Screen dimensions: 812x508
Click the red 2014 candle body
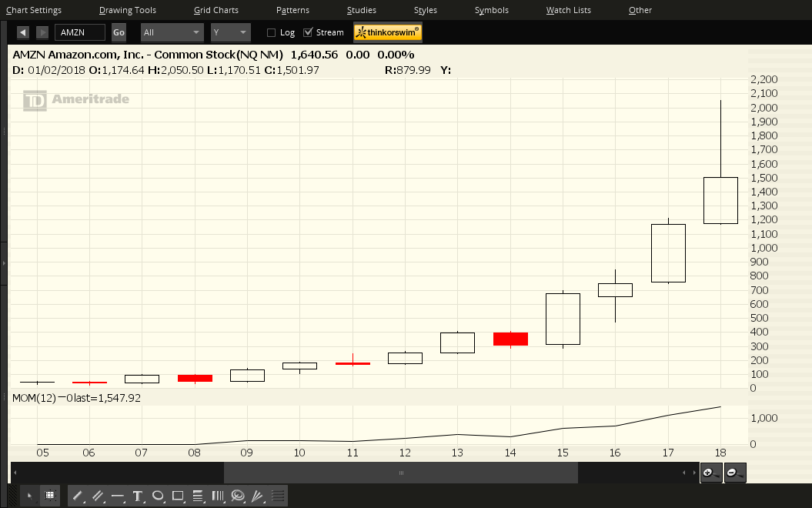click(510, 339)
